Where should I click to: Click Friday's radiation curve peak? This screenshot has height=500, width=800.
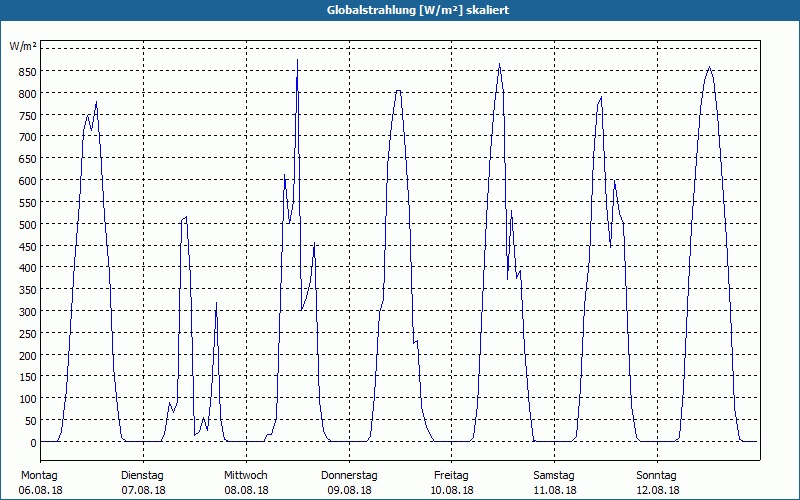coord(499,64)
